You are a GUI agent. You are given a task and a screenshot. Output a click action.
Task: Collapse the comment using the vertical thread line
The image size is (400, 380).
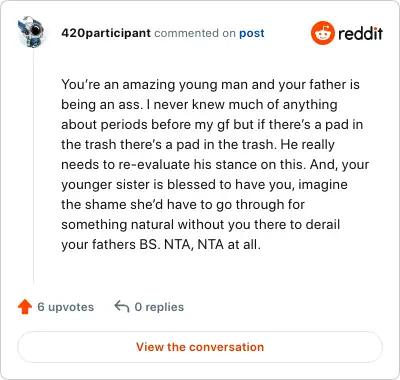(x=34, y=165)
